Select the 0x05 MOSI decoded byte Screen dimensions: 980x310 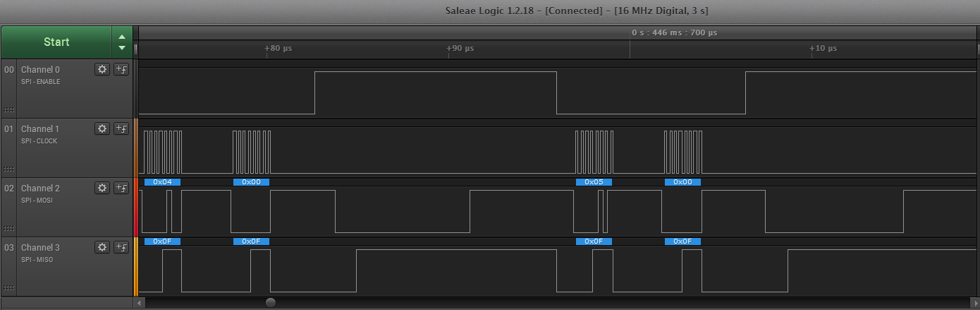click(594, 182)
